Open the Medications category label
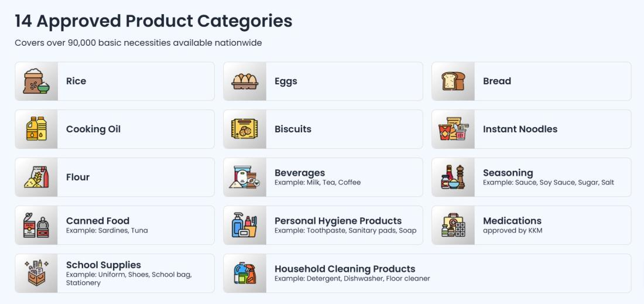 coord(512,221)
